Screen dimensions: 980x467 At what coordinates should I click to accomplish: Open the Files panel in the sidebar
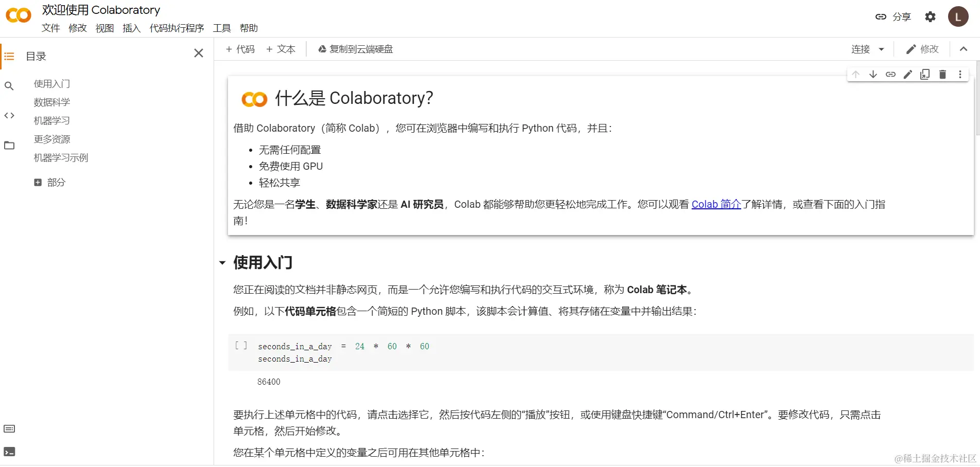pyautogui.click(x=9, y=146)
